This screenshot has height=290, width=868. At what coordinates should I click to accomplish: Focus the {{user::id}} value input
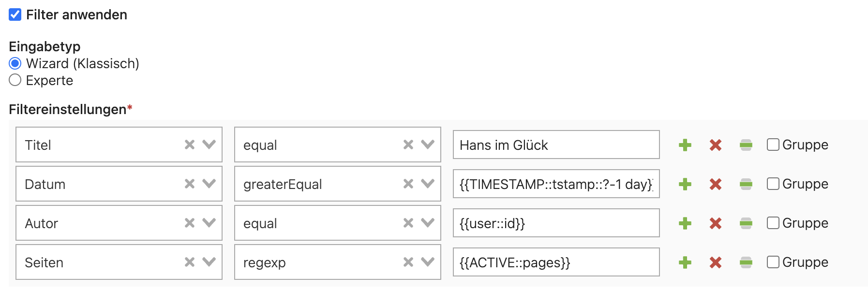[555, 223]
